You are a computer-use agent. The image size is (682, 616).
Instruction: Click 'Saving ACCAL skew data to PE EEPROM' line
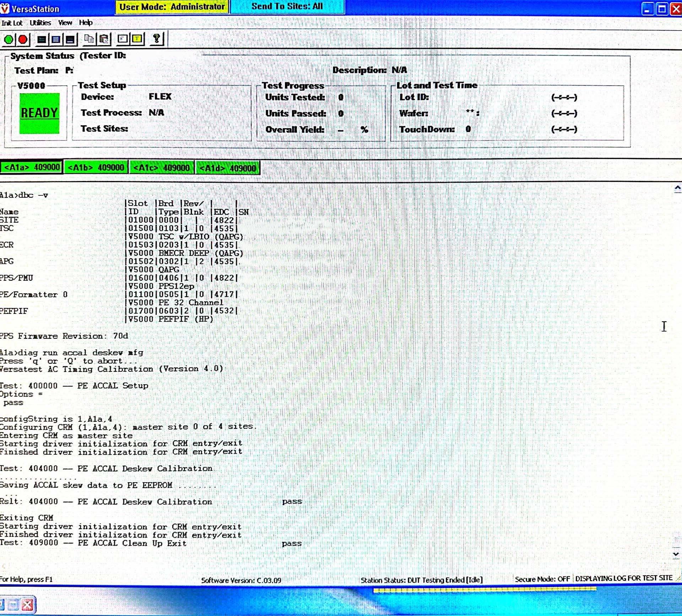click(x=86, y=485)
